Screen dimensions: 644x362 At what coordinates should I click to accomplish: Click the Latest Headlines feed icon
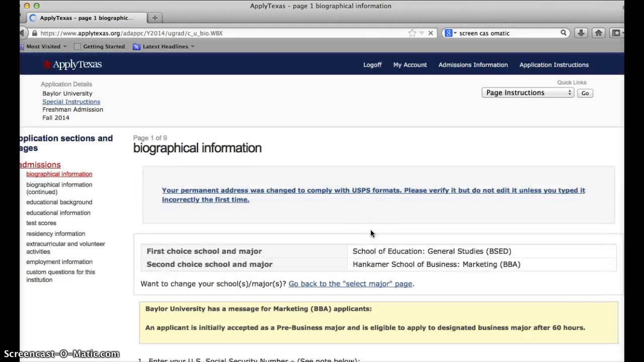[136, 46]
